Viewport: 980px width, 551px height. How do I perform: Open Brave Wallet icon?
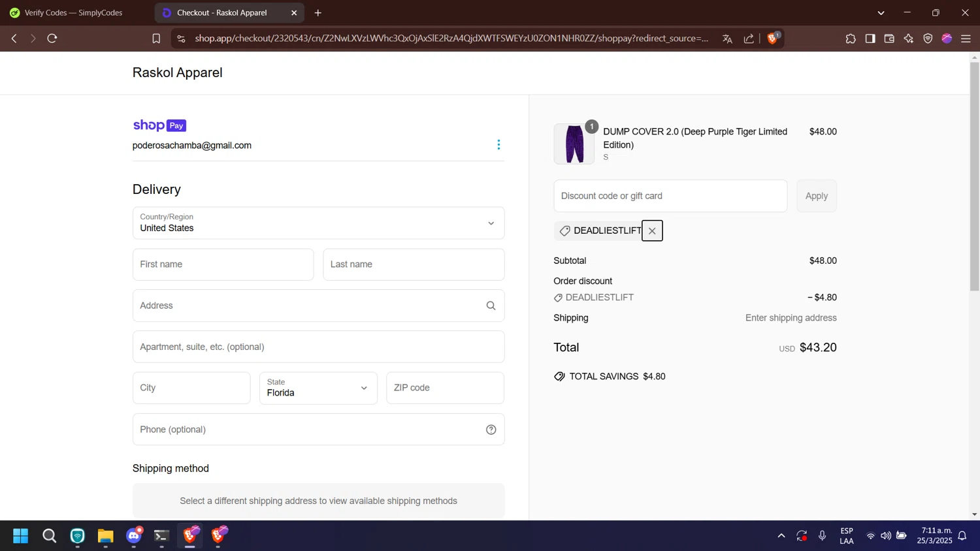coord(889,39)
